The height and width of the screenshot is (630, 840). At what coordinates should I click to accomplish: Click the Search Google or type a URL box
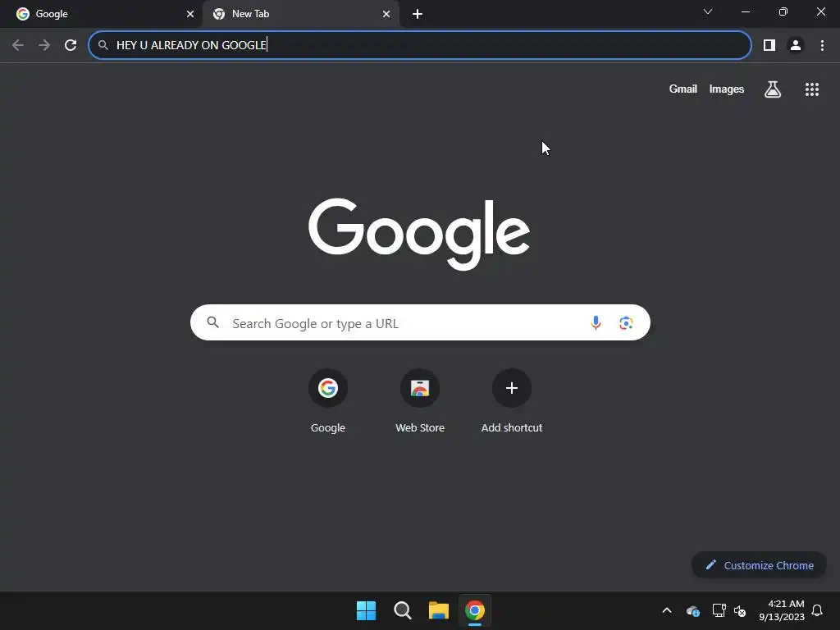pos(420,322)
